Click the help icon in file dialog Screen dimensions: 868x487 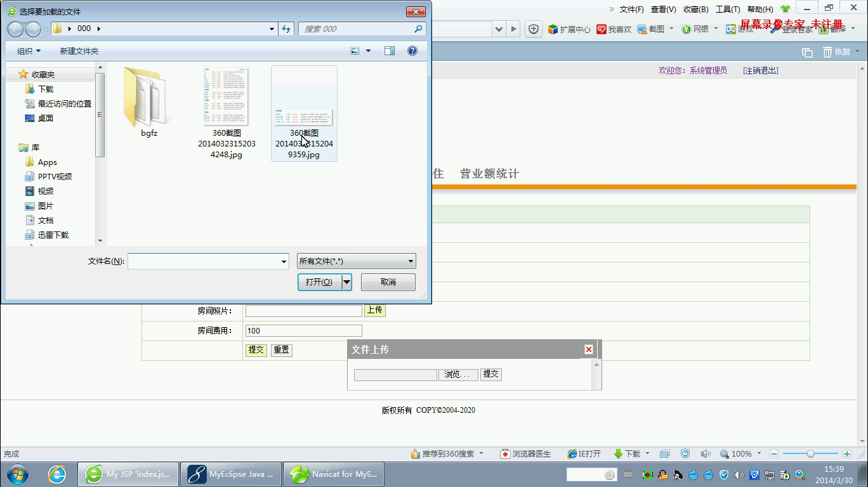click(x=412, y=51)
